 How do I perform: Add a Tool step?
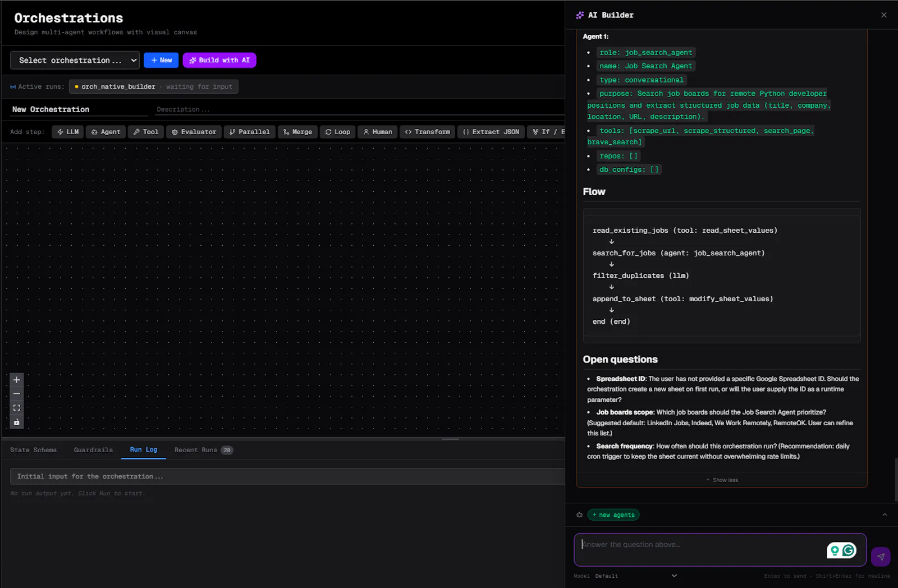(x=146, y=132)
